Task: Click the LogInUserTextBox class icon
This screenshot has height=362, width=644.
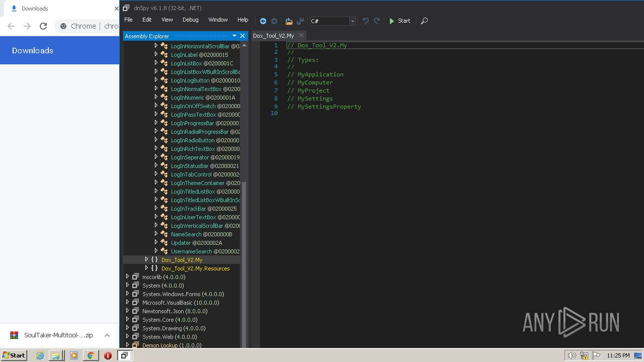Action: click(x=164, y=217)
